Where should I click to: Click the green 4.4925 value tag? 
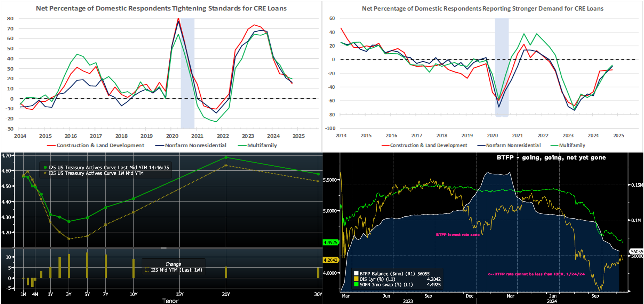(330, 242)
